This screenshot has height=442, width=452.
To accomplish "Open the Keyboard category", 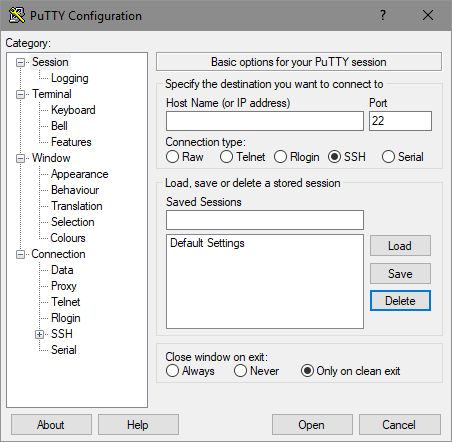I will point(73,110).
